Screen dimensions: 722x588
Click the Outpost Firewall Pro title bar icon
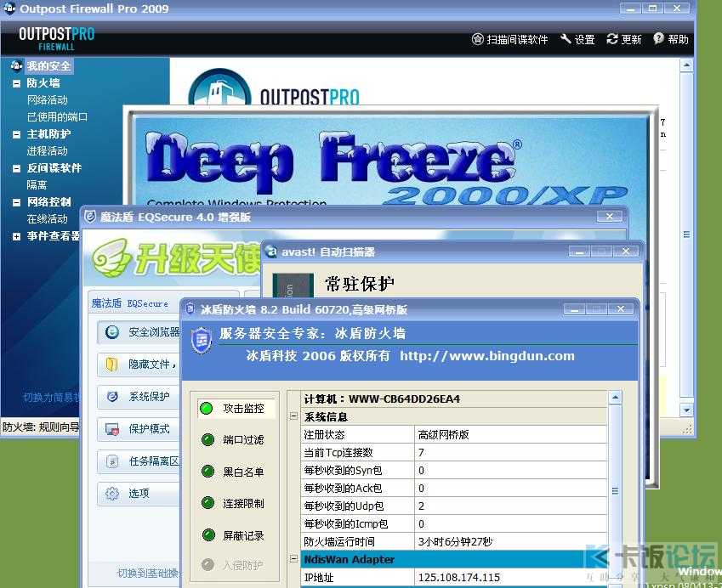[x=9, y=8]
